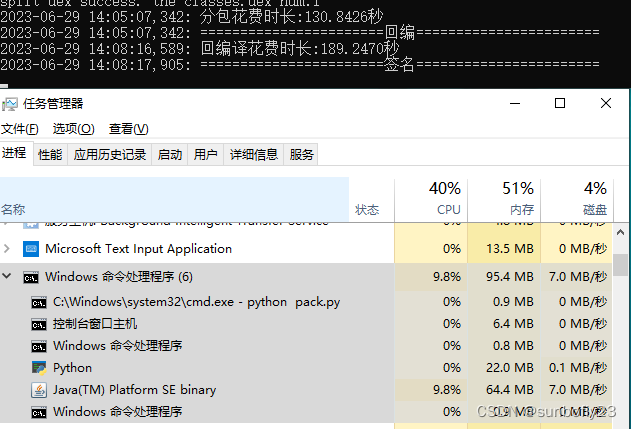Click the console line 回编译花费时长:189.2470秒
631x429 pixels.
[x=300, y=49]
